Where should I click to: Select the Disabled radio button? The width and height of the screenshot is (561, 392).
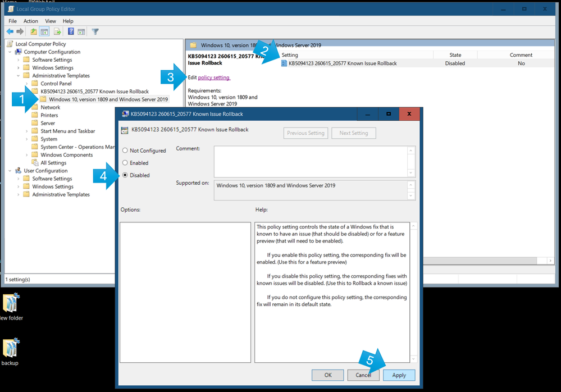pyautogui.click(x=125, y=175)
